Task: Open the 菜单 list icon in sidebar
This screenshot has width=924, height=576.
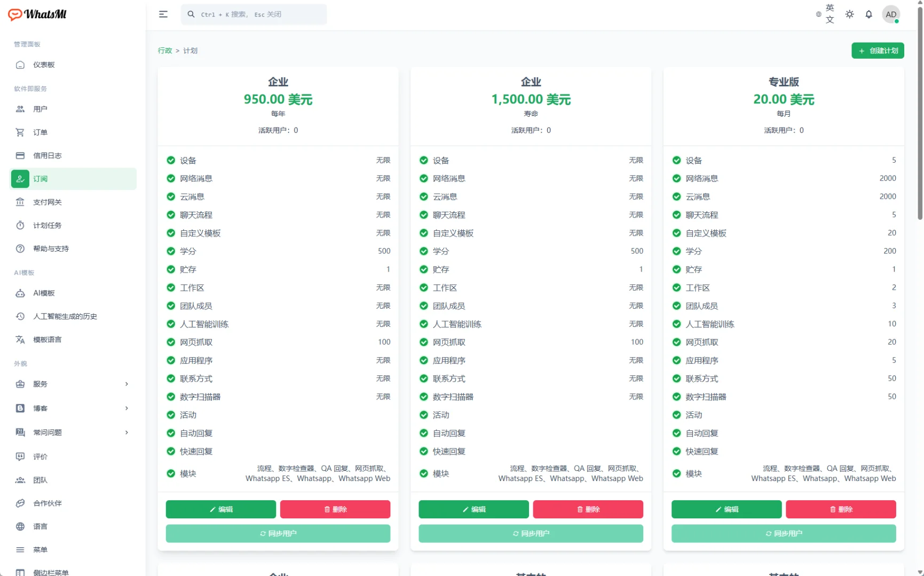Action: tap(20, 550)
